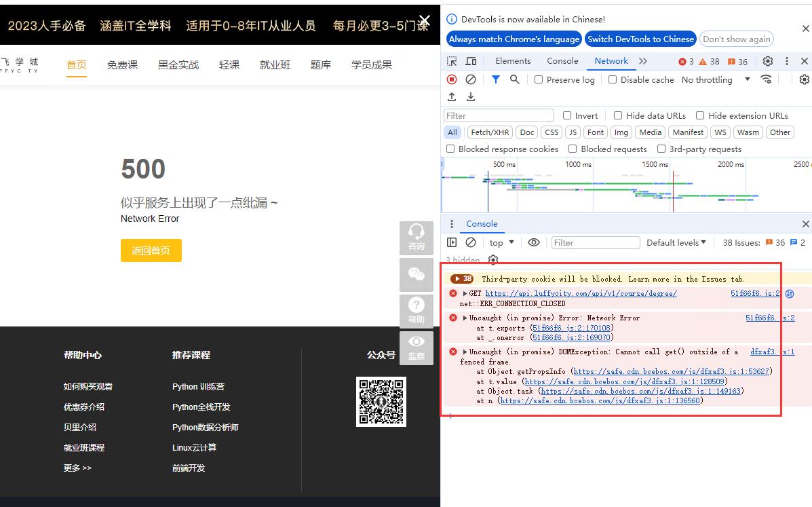
Task: Open DevTools settings gear icon
Action: click(x=767, y=61)
